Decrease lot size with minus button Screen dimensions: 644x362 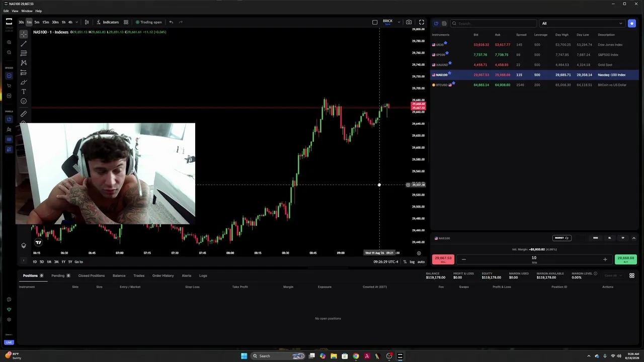(x=463, y=259)
